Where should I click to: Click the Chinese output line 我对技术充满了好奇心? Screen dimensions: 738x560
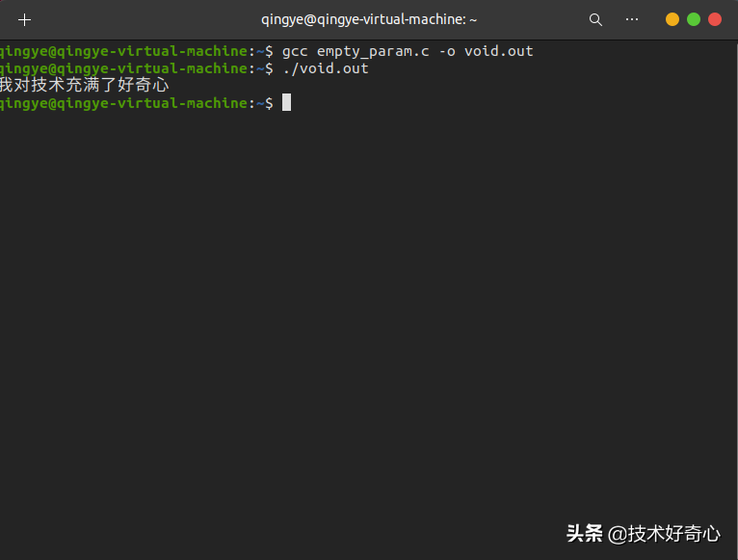pyautogui.click(x=84, y=85)
